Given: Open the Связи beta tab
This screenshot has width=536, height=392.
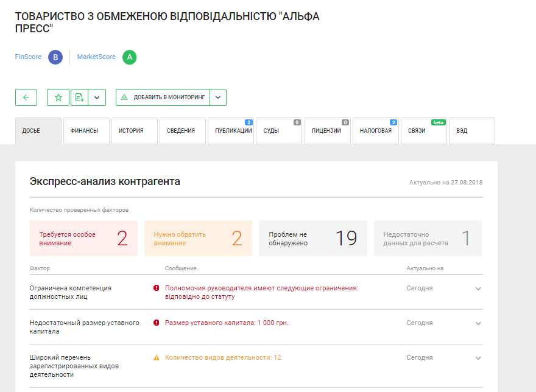Looking at the screenshot, I should (424, 131).
